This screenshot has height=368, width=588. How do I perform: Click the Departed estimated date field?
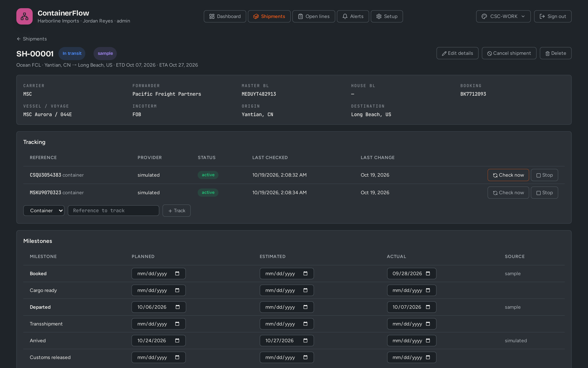pos(287,307)
